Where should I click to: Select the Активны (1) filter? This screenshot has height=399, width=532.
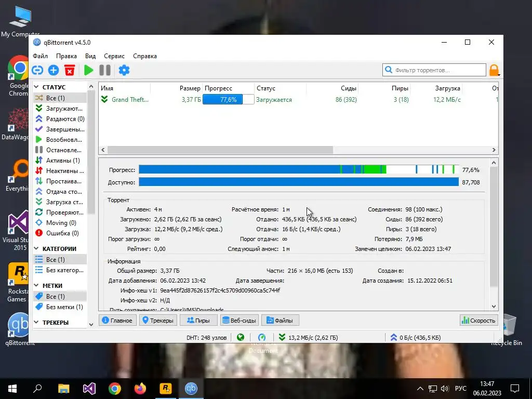60,160
